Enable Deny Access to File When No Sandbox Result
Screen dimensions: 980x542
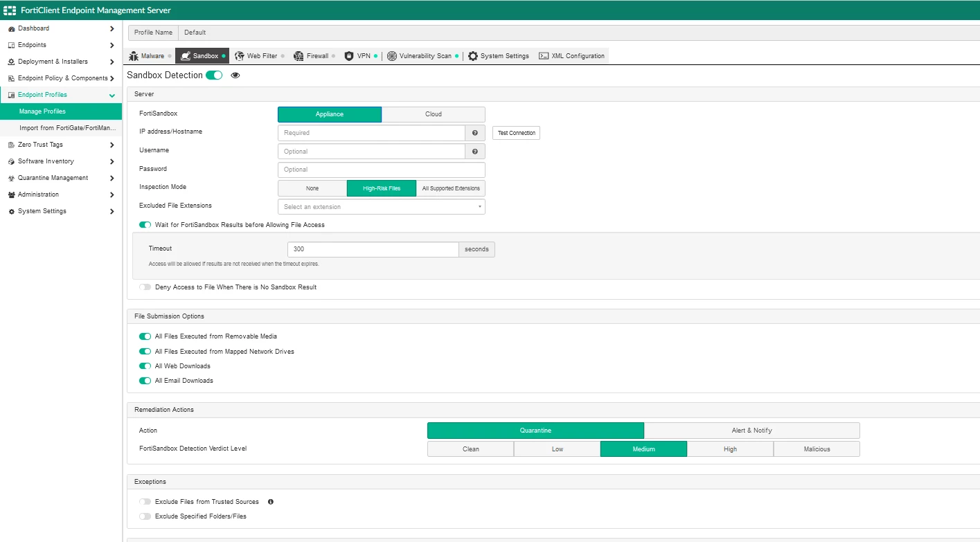[x=145, y=287]
